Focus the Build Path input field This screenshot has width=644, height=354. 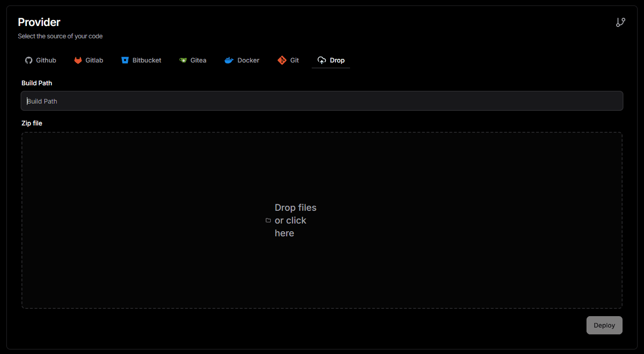pos(322,101)
